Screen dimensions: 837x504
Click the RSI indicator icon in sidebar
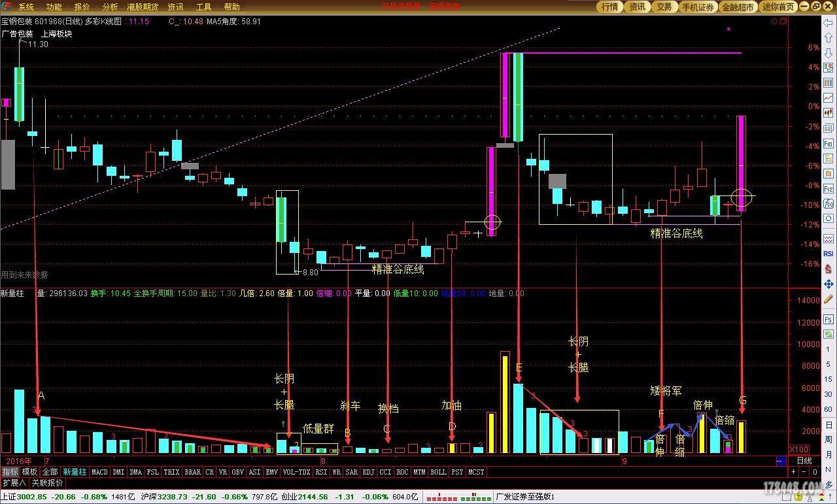[828, 254]
